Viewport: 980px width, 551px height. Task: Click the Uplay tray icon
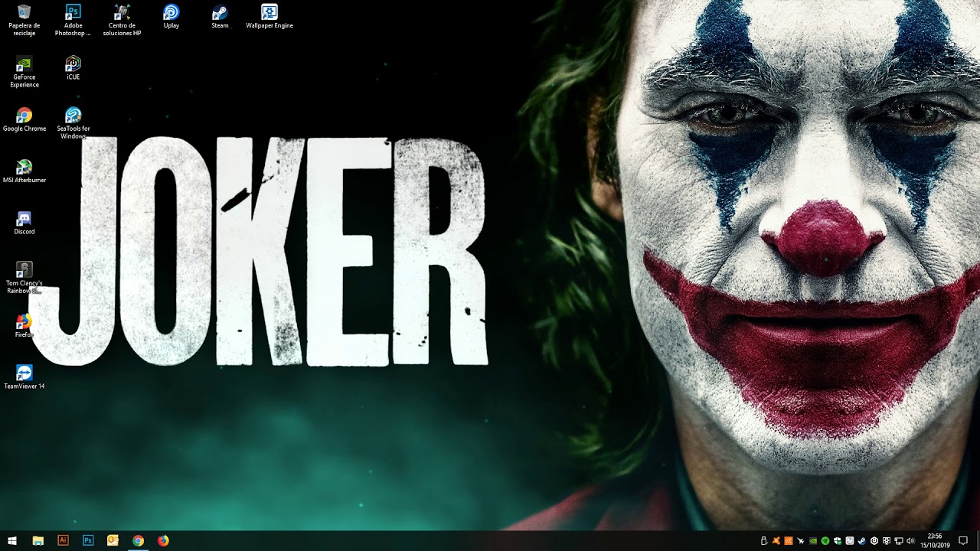(874, 541)
